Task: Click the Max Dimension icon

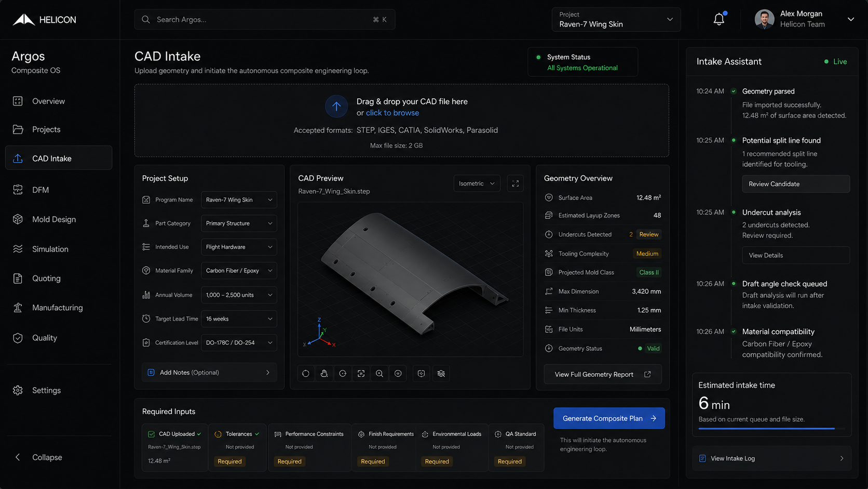Action: click(549, 292)
